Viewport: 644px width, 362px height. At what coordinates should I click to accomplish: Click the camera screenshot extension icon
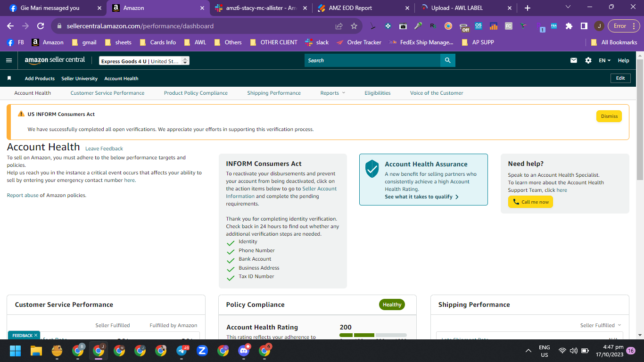403,26
